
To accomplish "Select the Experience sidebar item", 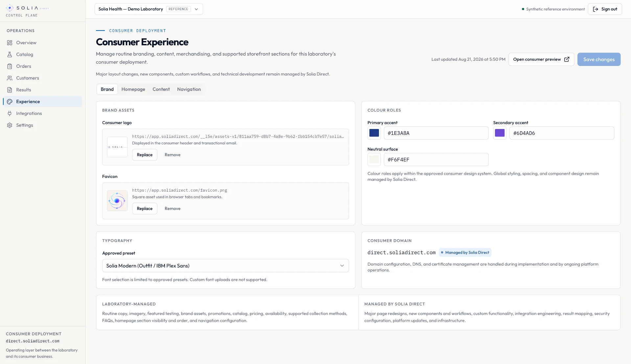I will tap(42, 102).
